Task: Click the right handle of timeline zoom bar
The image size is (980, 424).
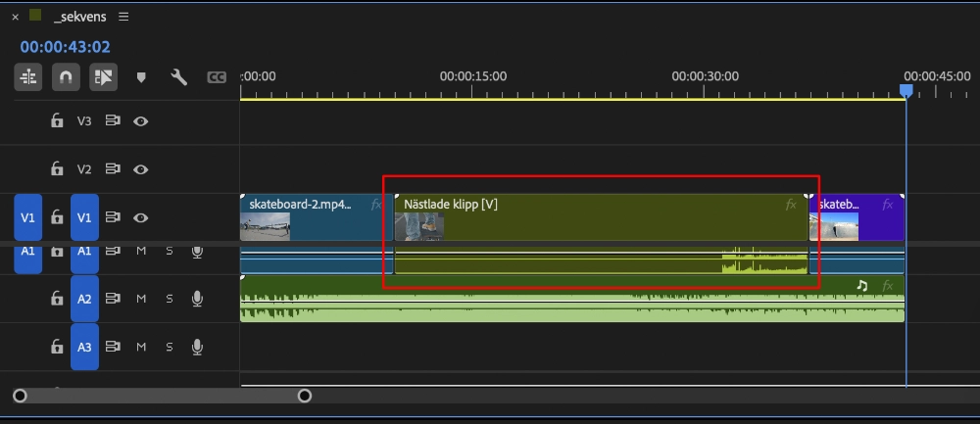Action: coord(305,396)
